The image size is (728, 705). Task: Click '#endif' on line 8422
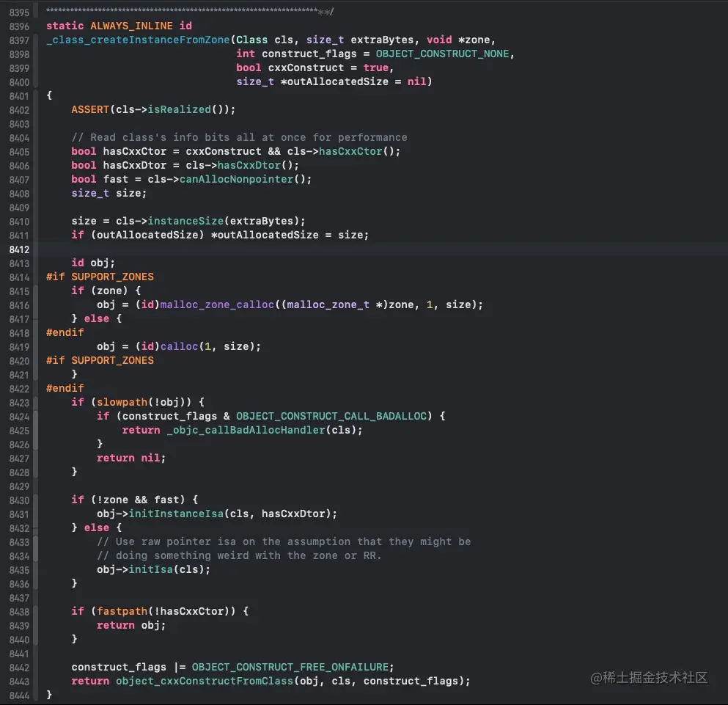65,389
